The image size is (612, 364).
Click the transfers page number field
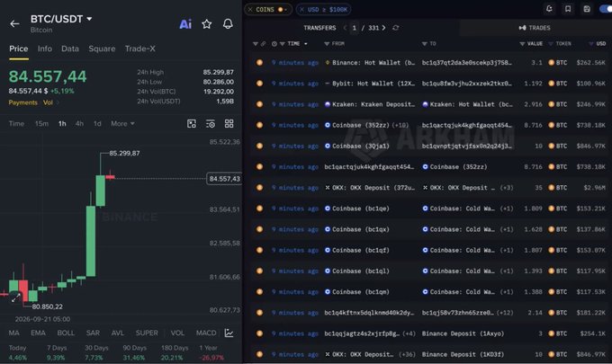[354, 28]
